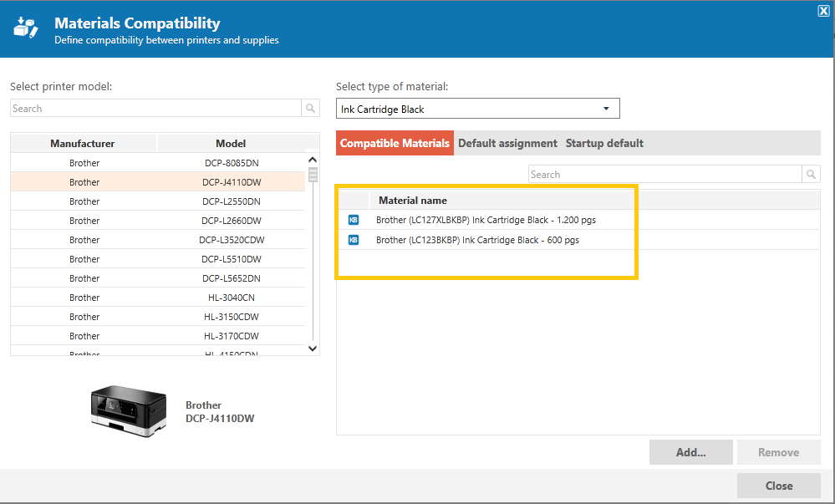Click the Add... button
The width and height of the screenshot is (835, 504).
(690, 452)
